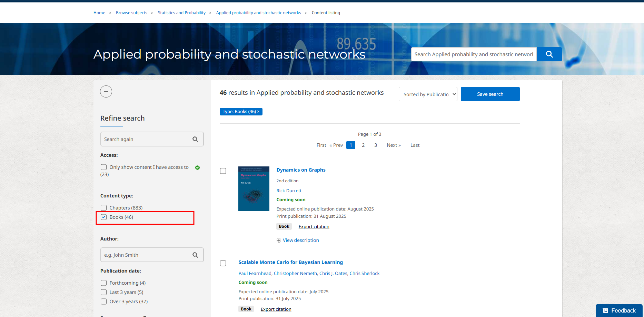
Task: Collapse the refine panel with minus icon
Action: 106,92
